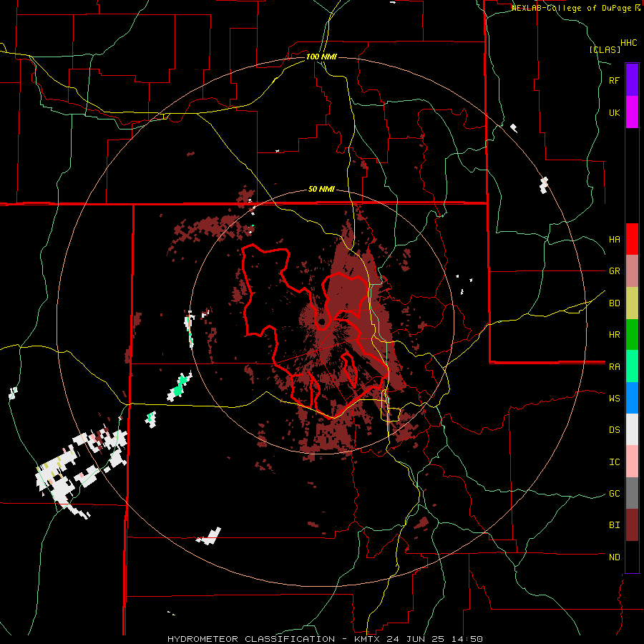644x644 pixels.
Task: Click the IC legend label
Action: pos(614,462)
